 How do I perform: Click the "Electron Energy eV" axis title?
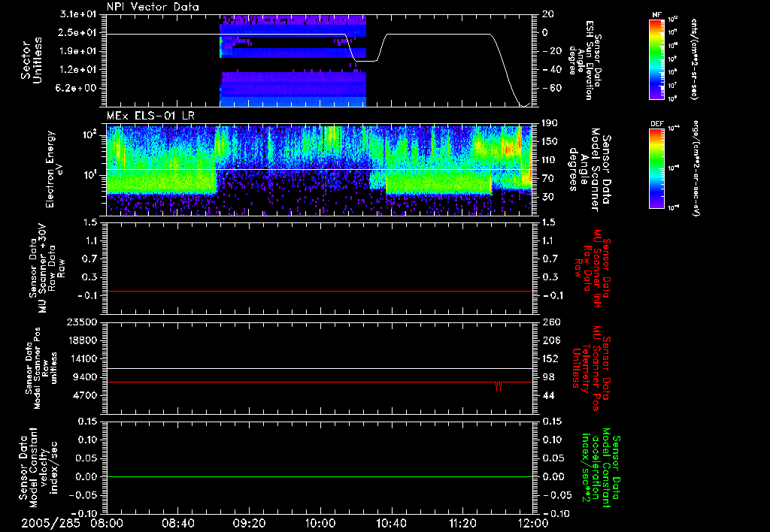[54, 169]
